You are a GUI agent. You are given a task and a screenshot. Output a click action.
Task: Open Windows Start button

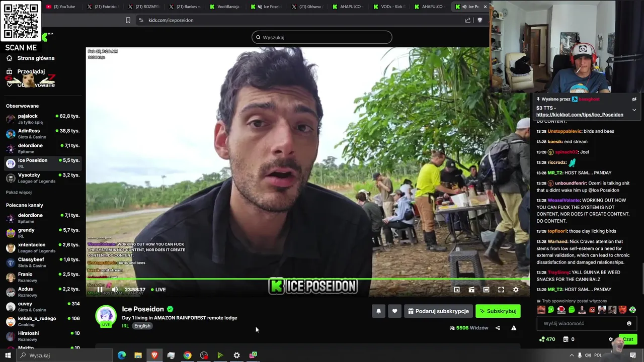click(8, 355)
